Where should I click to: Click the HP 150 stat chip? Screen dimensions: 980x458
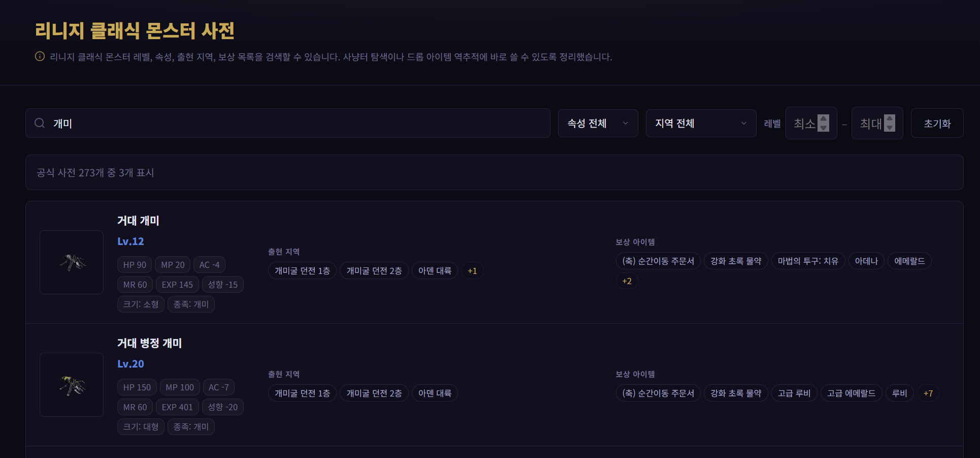137,387
